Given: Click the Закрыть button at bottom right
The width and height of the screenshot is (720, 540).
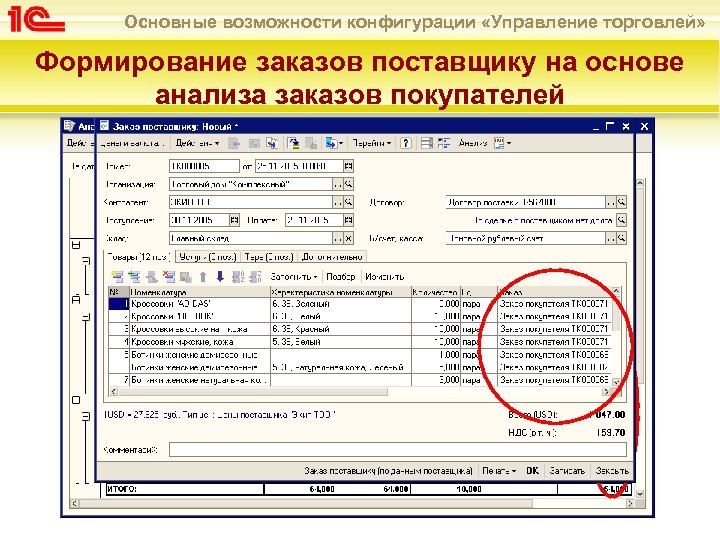Looking at the screenshot, I should tap(612, 471).
